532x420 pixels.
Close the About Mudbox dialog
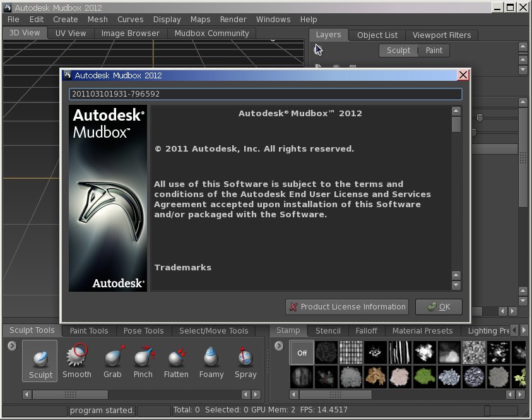(x=463, y=75)
